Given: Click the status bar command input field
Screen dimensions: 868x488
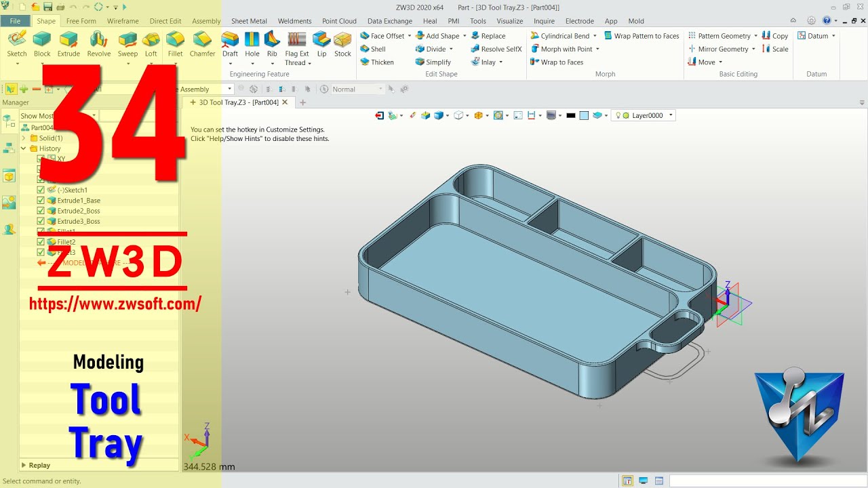Looking at the screenshot, I should click(x=767, y=481).
